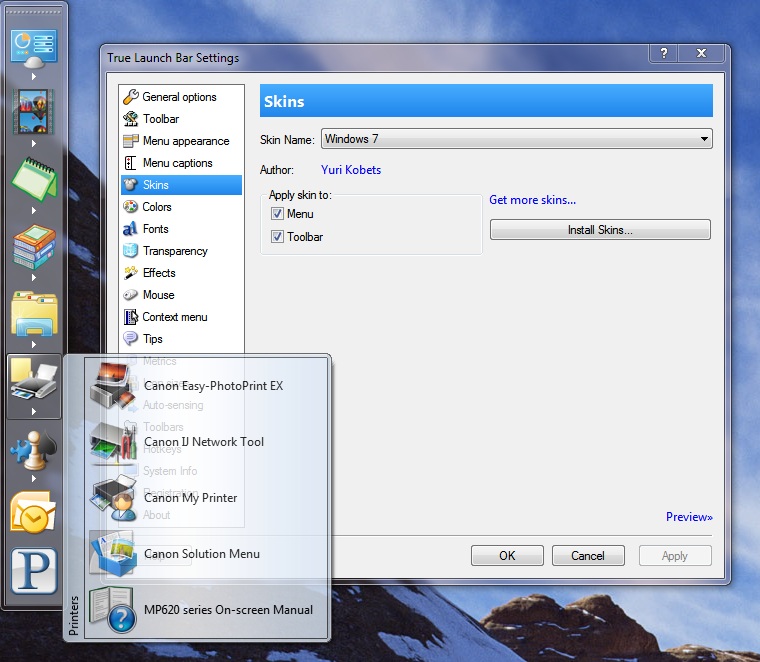Open Canon My Printer menu entry
The width and height of the screenshot is (760, 662).
(x=206, y=498)
